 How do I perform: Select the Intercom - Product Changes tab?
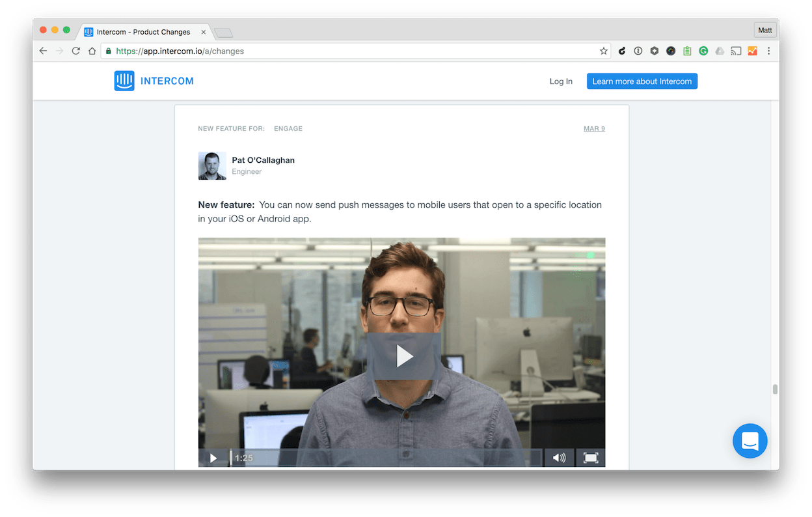pyautogui.click(x=143, y=32)
